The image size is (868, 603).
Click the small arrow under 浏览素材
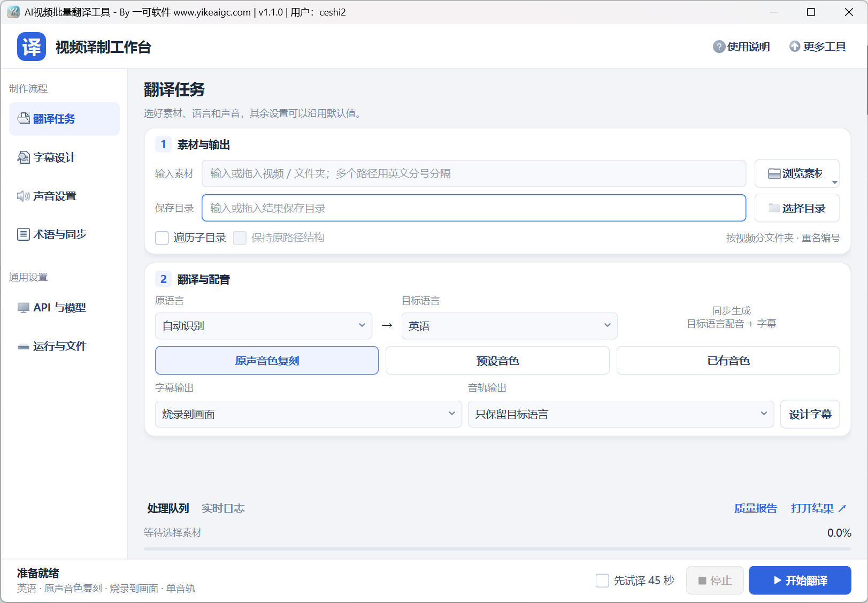[x=834, y=182]
